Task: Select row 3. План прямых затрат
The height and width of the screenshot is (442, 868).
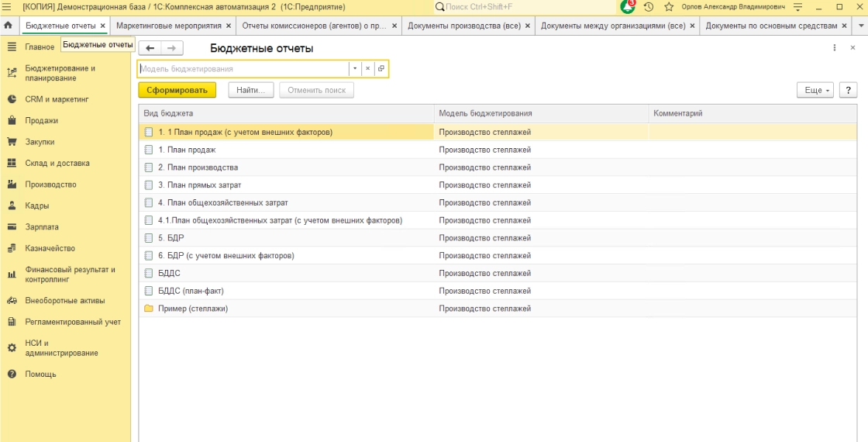Action: point(498,185)
